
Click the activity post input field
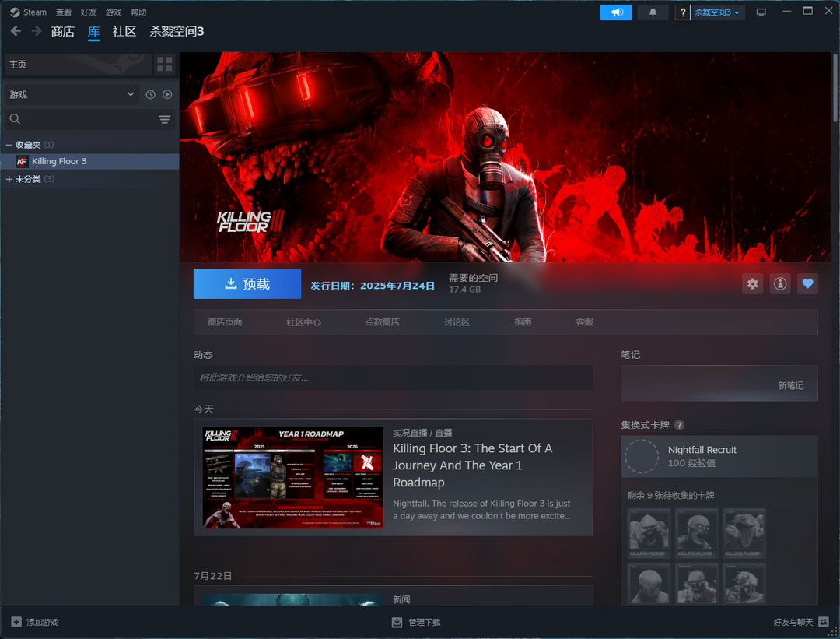click(394, 377)
